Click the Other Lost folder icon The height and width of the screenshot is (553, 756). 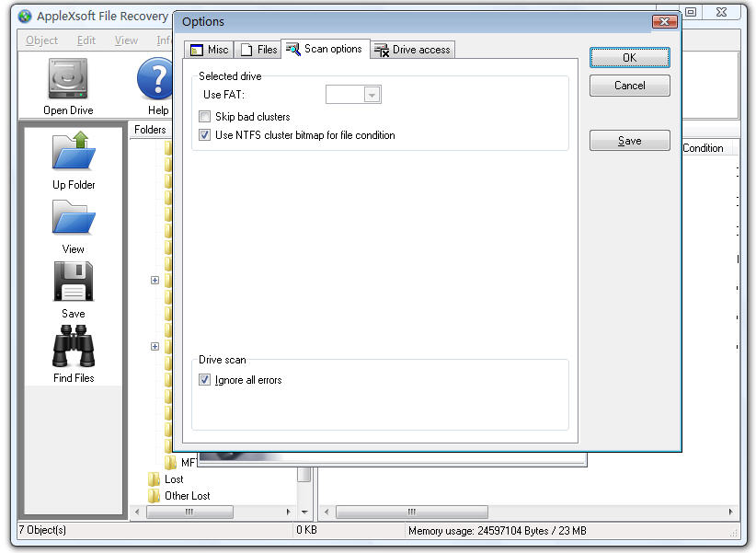(154, 496)
